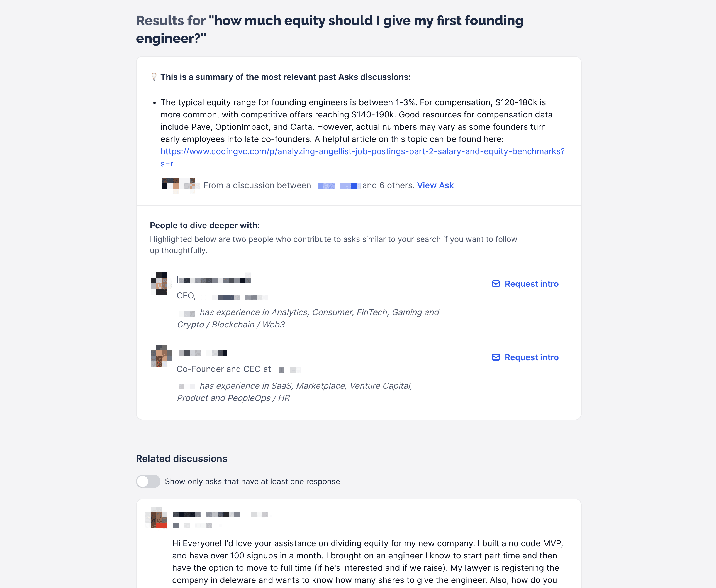Click the lightbulb icon beside the summary heading
716x588 pixels.
(x=154, y=77)
